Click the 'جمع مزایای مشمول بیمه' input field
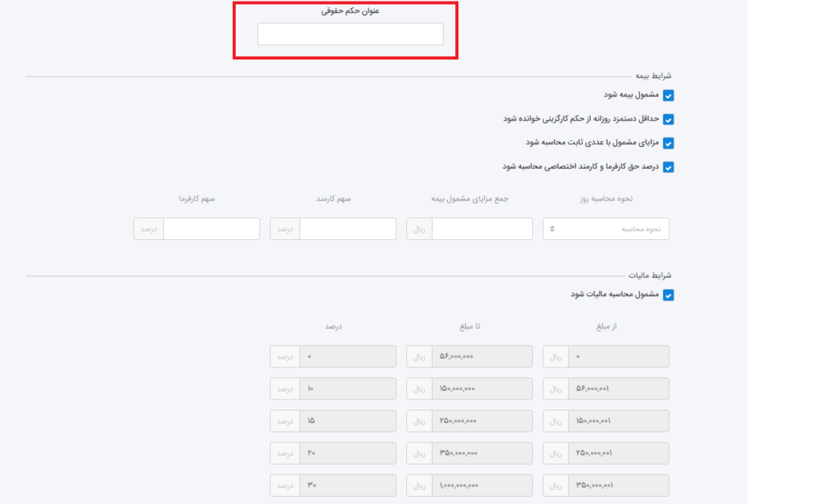 click(482, 229)
